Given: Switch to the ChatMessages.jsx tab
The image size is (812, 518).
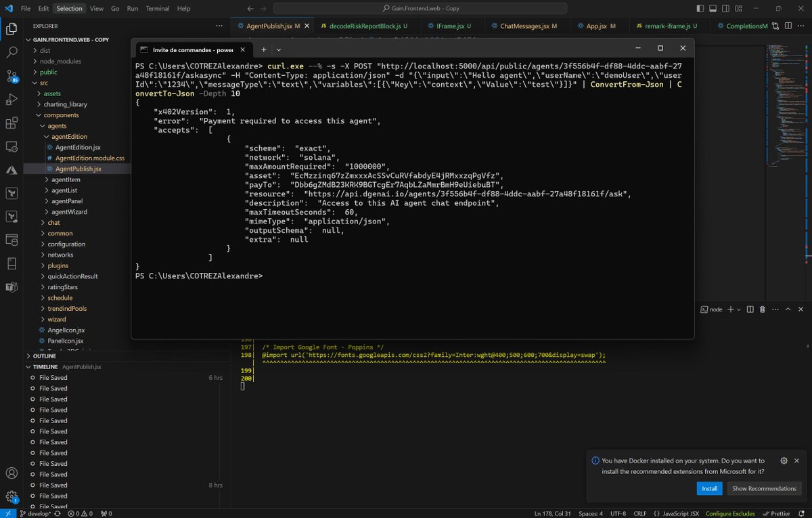Looking at the screenshot, I should coord(528,26).
